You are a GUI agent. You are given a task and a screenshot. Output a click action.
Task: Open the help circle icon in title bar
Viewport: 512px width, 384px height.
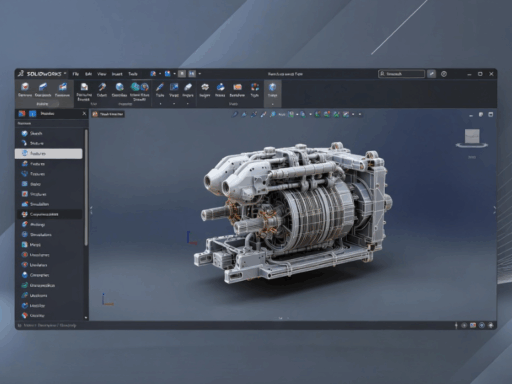[x=444, y=74]
